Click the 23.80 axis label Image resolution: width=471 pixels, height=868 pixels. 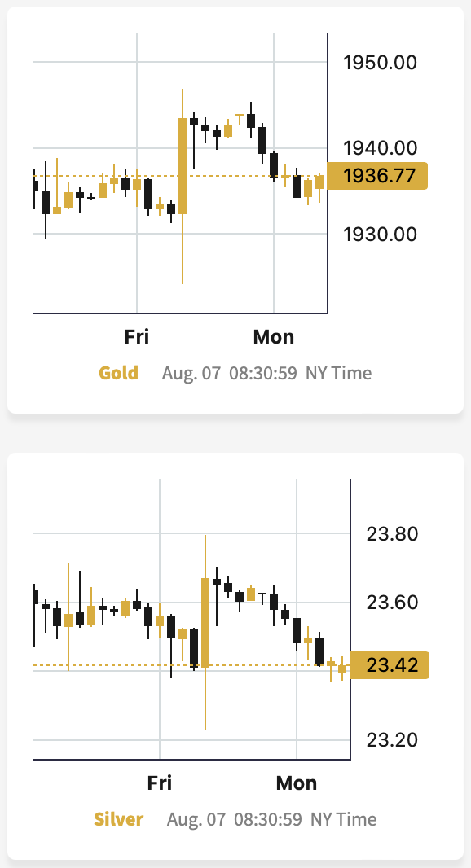(392, 534)
